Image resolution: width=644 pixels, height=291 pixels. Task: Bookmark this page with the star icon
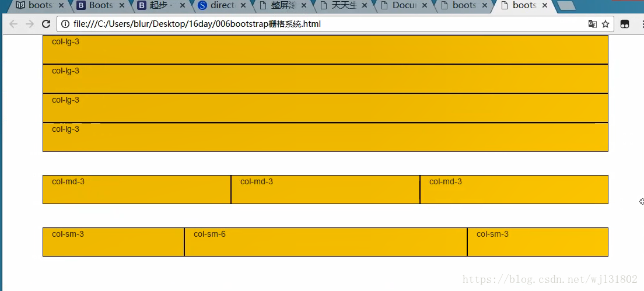[x=605, y=24]
